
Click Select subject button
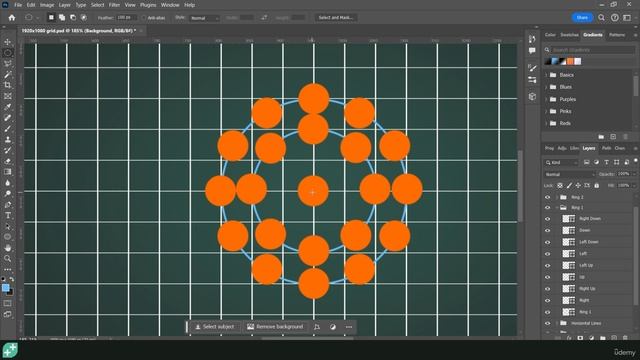click(x=215, y=327)
